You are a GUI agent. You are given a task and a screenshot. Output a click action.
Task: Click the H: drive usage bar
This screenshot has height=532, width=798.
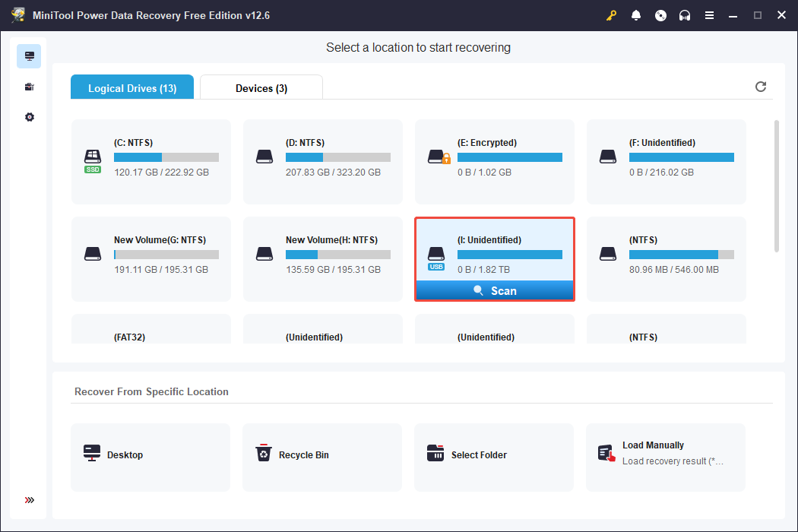coord(338,255)
